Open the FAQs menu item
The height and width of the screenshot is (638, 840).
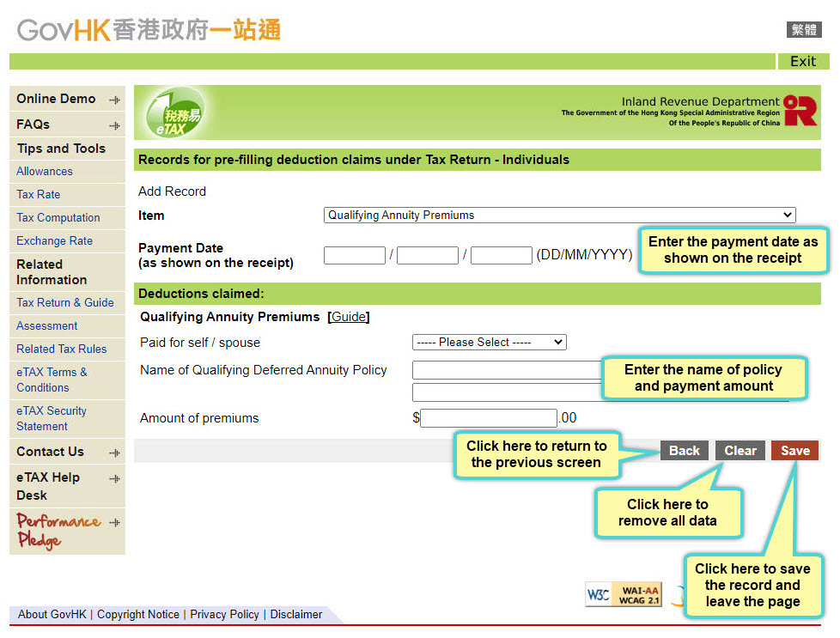click(x=33, y=125)
